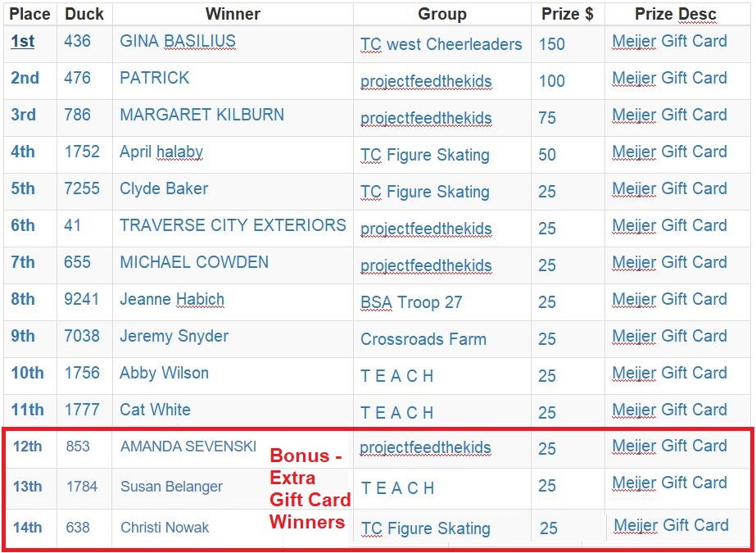Click duck number 1777
Image resolution: width=756 pixels, height=553 pixels.
point(82,410)
